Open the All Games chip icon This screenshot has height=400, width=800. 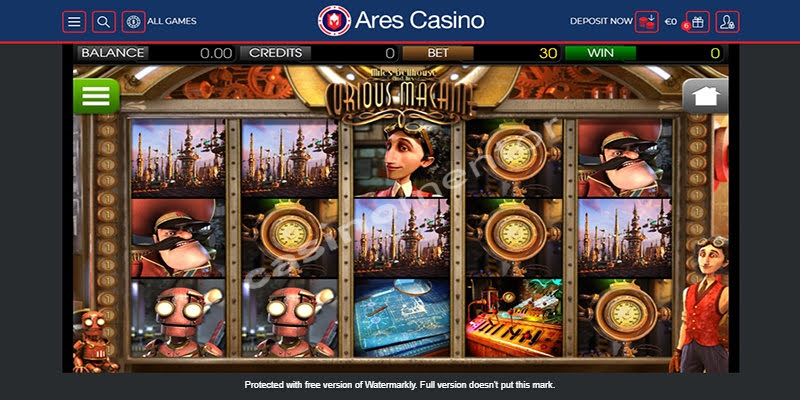(133, 22)
